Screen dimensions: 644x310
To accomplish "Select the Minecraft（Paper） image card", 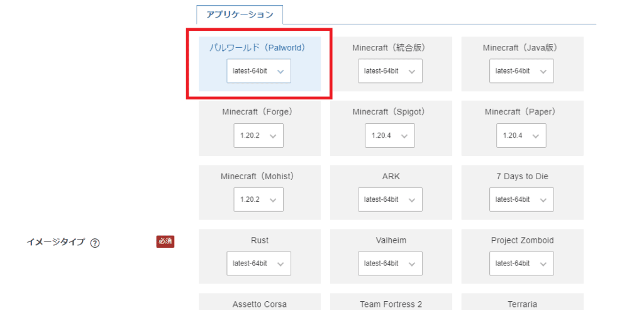I will click(x=523, y=128).
